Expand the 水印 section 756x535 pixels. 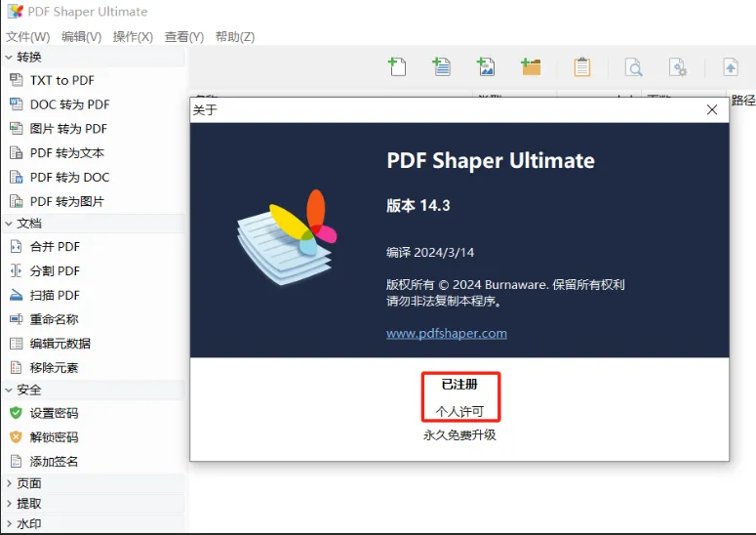(9, 523)
